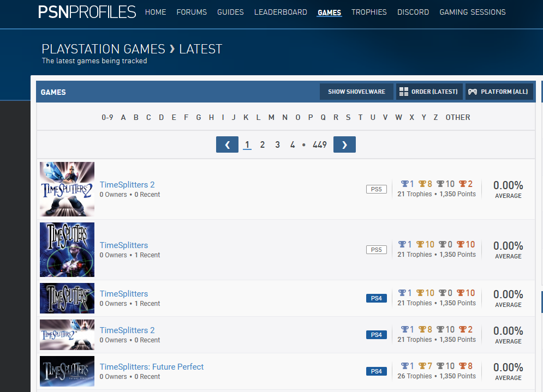Click bronze trophy icon for Future Perfect

click(463, 366)
